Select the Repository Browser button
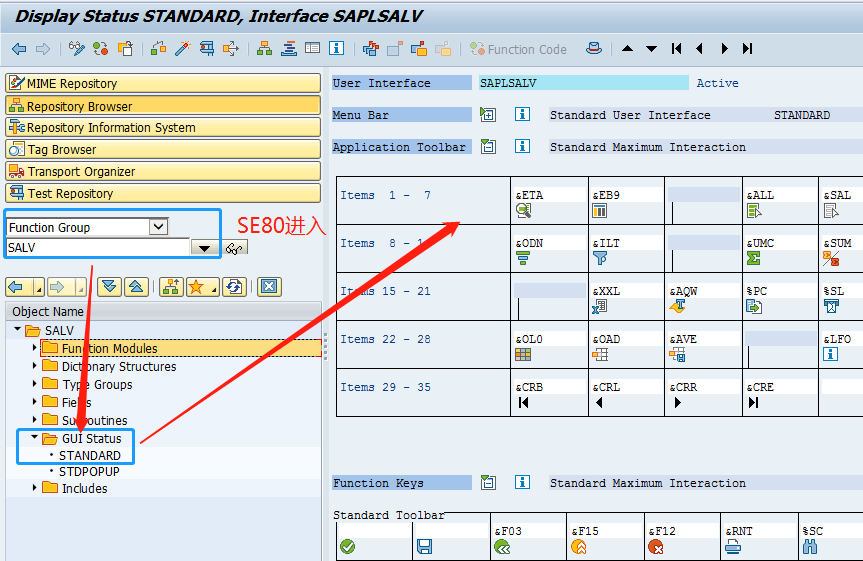The height and width of the screenshot is (561, 863). 163,106
